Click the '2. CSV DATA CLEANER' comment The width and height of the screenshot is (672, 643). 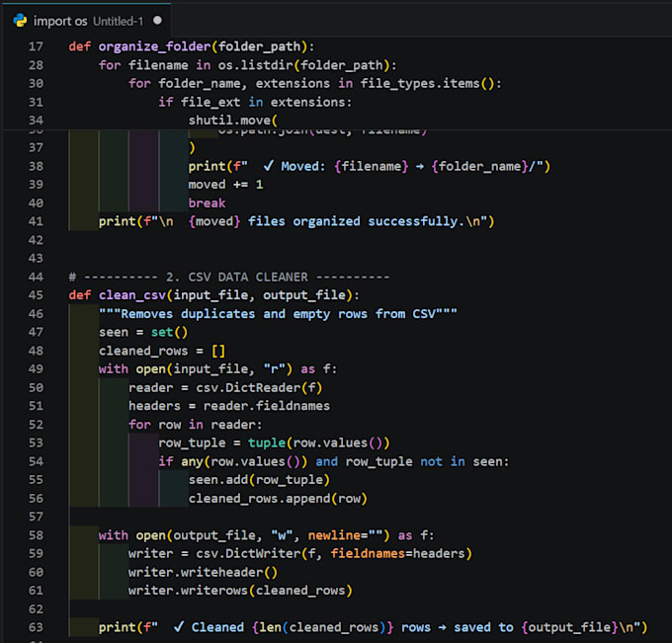click(229, 278)
